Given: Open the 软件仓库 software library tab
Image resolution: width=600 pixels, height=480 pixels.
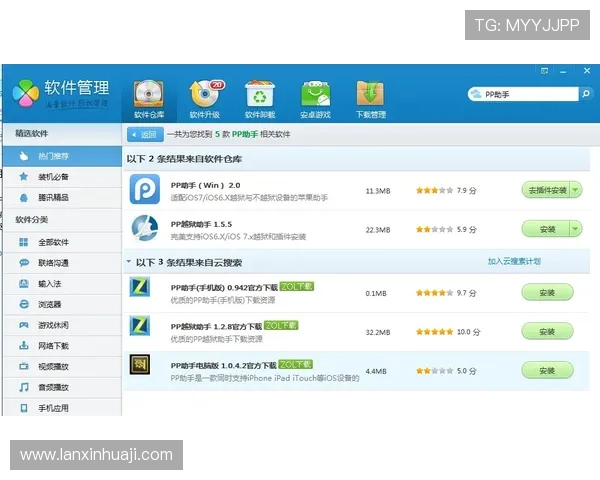Looking at the screenshot, I should (x=149, y=99).
